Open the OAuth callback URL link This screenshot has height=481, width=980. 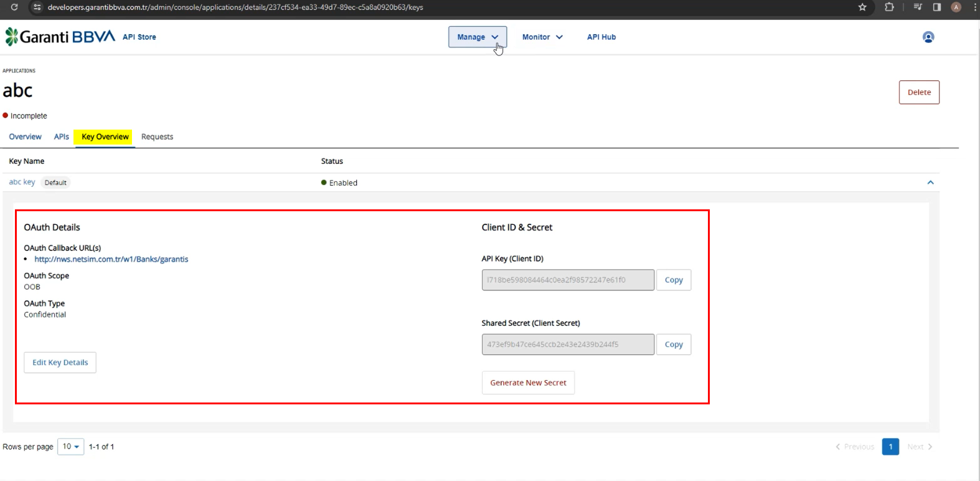click(x=111, y=259)
